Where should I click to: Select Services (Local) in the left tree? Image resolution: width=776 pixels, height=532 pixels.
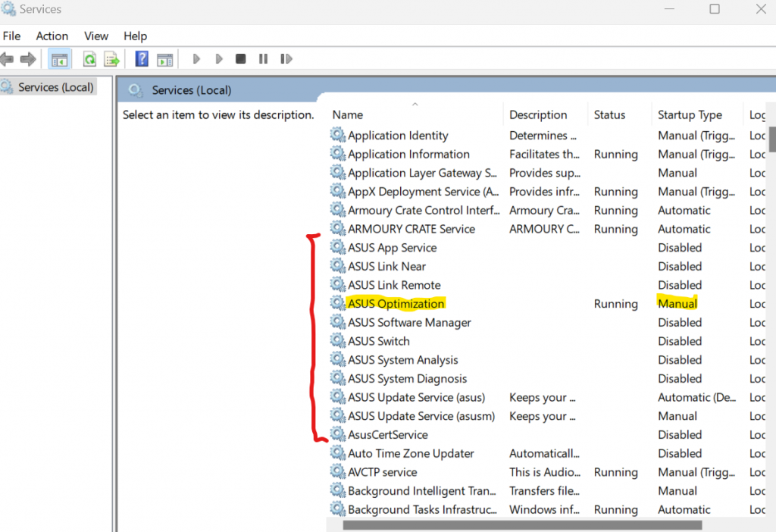point(55,87)
